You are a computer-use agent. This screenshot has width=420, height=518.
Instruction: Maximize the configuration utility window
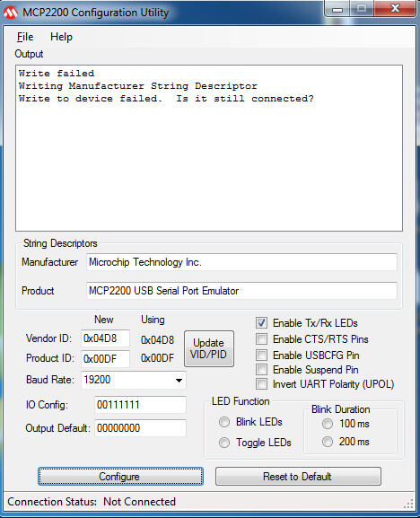coord(362,9)
